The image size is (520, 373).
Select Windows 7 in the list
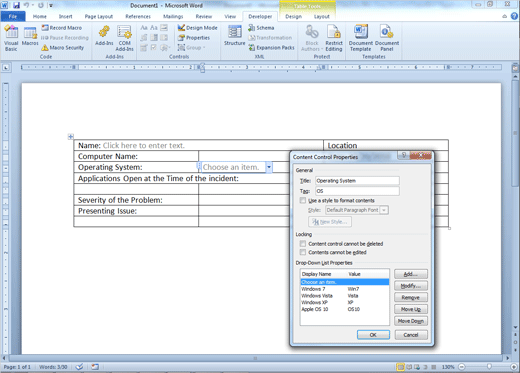[x=345, y=289]
